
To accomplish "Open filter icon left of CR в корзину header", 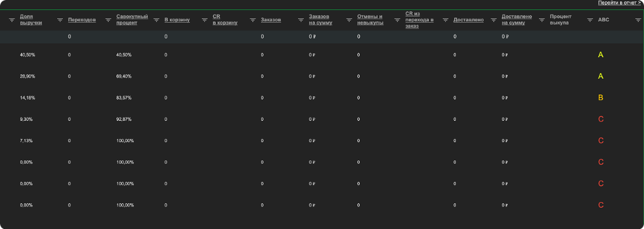I will 204,20.
